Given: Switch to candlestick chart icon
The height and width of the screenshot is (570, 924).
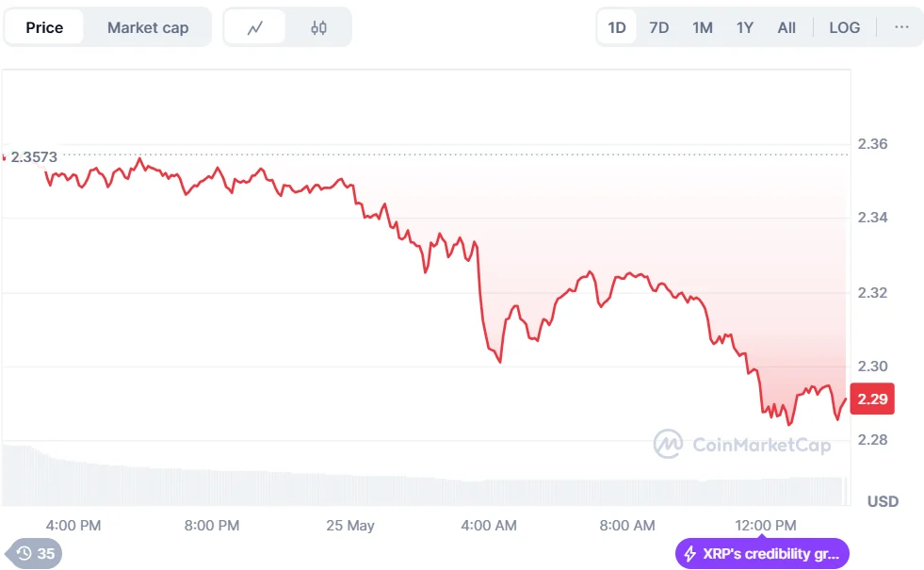Looking at the screenshot, I should (318, 27).
